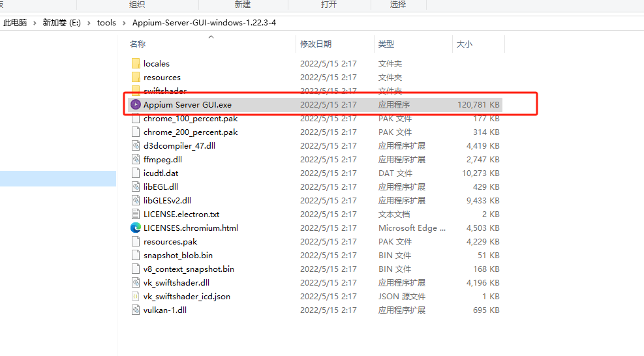Open the 组织 ribbon group
This screenshot has width=644, height=356.
(137, 4)
